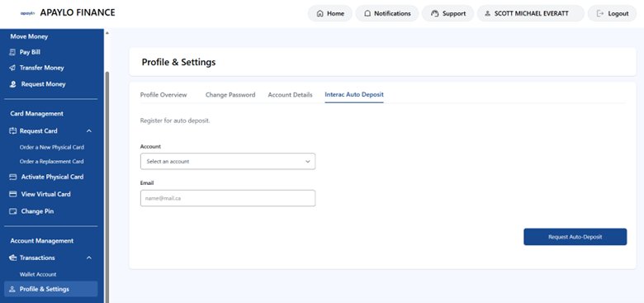The image size is (644, 303).
Task: Open Wallet Account under Transactions
Action: [x=38, y=274]
